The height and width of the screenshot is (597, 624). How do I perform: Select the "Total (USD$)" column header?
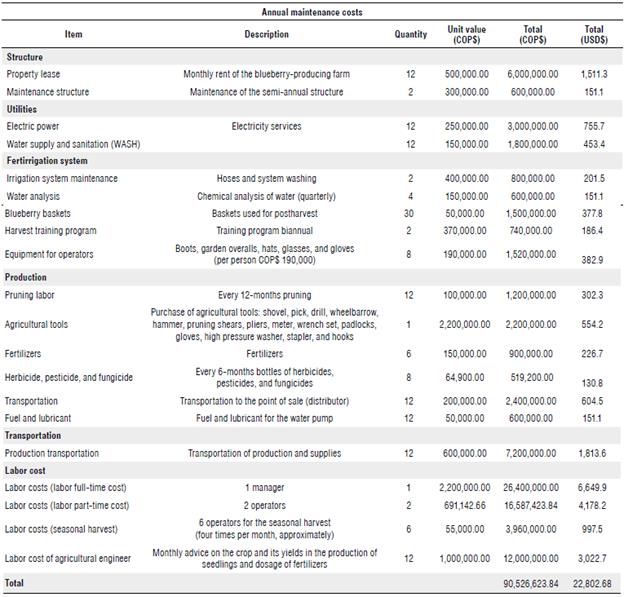594,34
